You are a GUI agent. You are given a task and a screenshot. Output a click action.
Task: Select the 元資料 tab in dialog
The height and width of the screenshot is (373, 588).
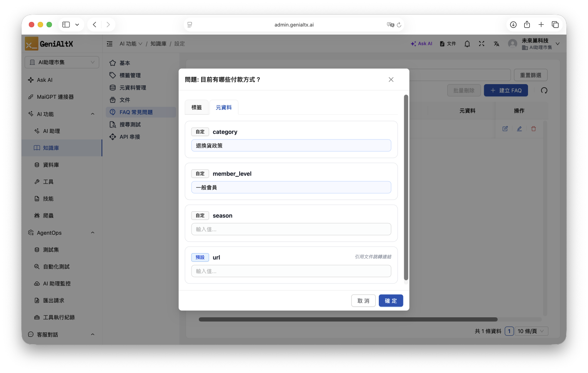coord(223,108)
